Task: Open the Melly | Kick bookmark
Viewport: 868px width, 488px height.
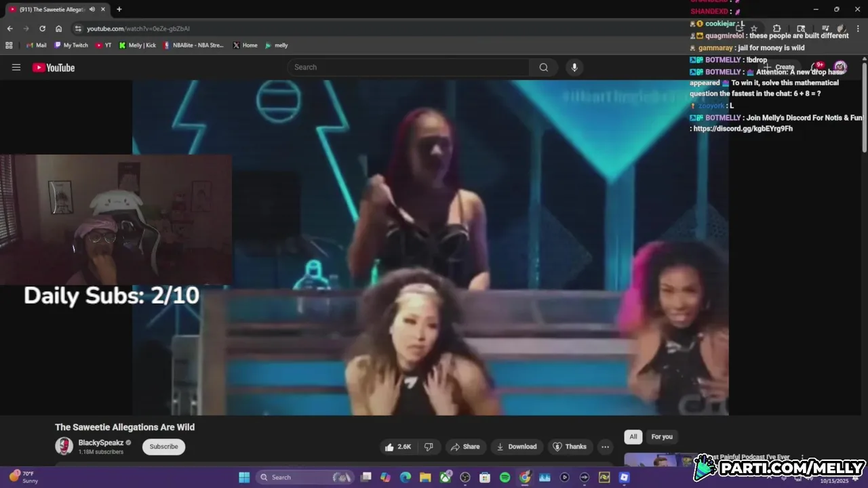Action: 138,45
